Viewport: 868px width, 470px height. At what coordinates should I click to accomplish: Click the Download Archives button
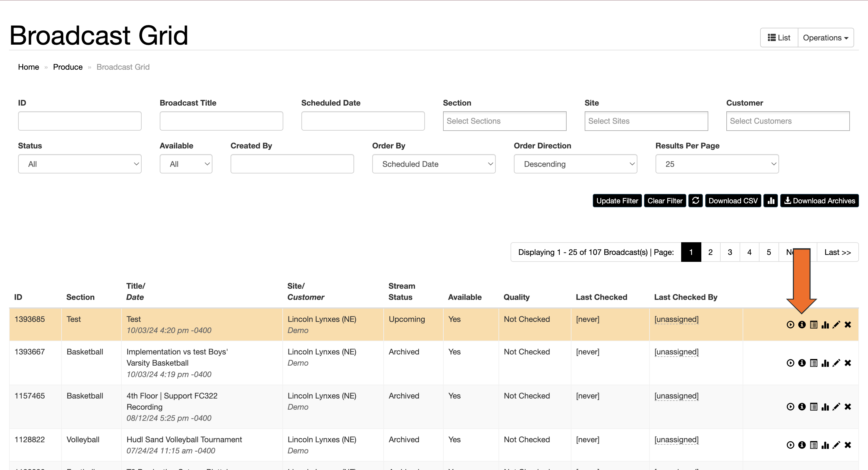coord(819,201)
